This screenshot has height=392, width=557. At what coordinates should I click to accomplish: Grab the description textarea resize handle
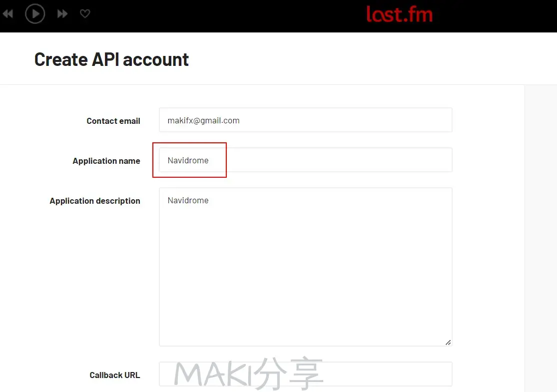click(448, 342)
